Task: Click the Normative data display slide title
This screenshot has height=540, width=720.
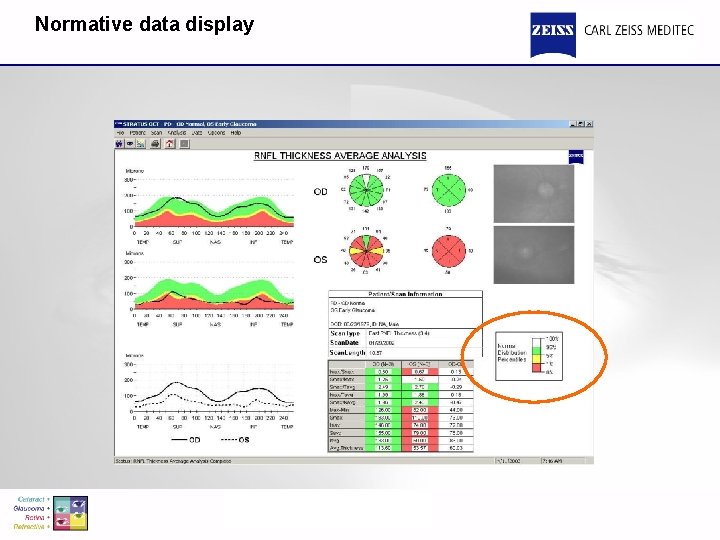Action: tap(144, 24)
